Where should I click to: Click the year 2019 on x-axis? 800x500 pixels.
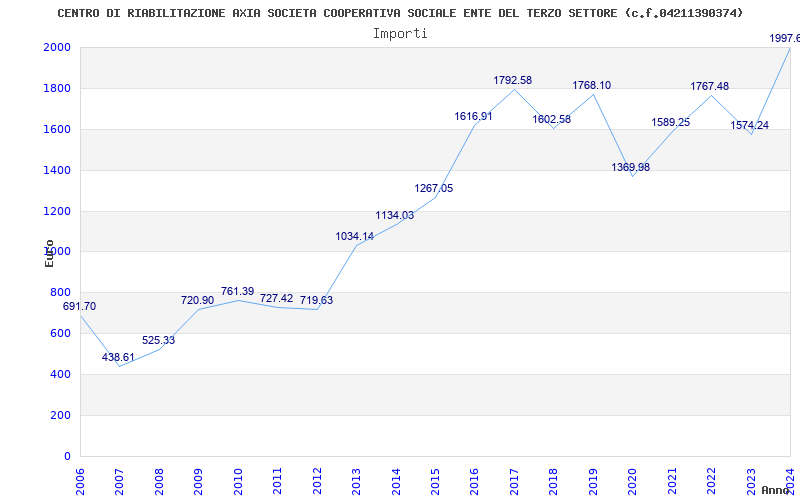click(x=593, y=481)
